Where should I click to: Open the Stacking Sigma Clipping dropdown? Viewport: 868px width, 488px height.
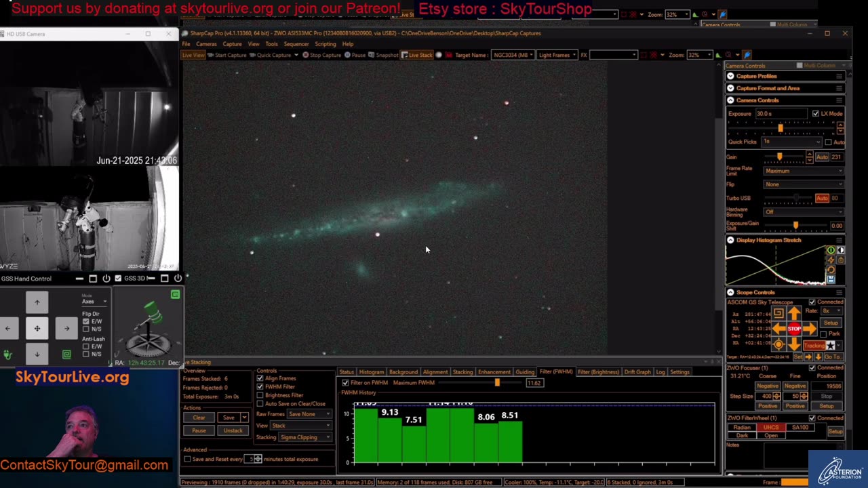[x=305, y=437]
